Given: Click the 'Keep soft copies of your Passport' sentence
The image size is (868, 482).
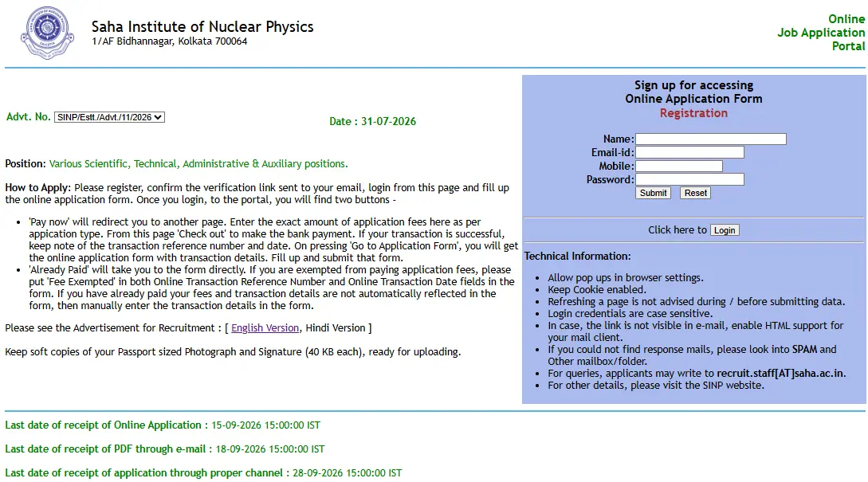Looking at the screenshot, I should (x=233, y=352).
